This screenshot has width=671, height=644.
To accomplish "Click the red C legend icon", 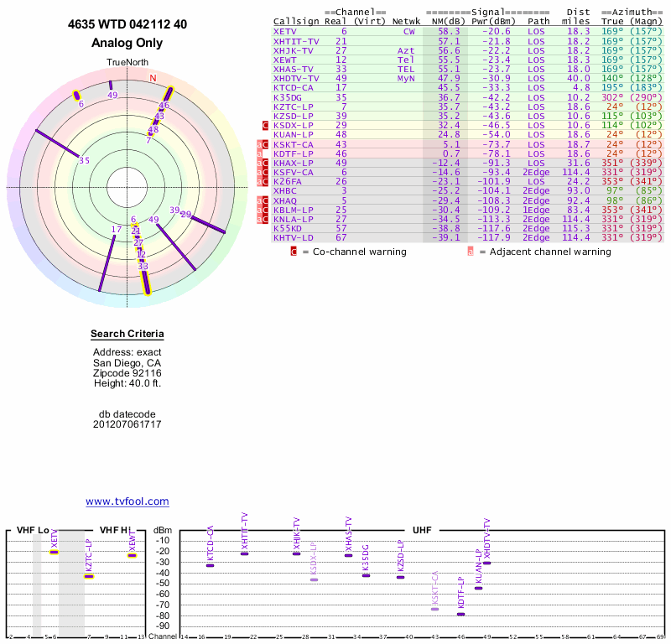I will 294,252.
